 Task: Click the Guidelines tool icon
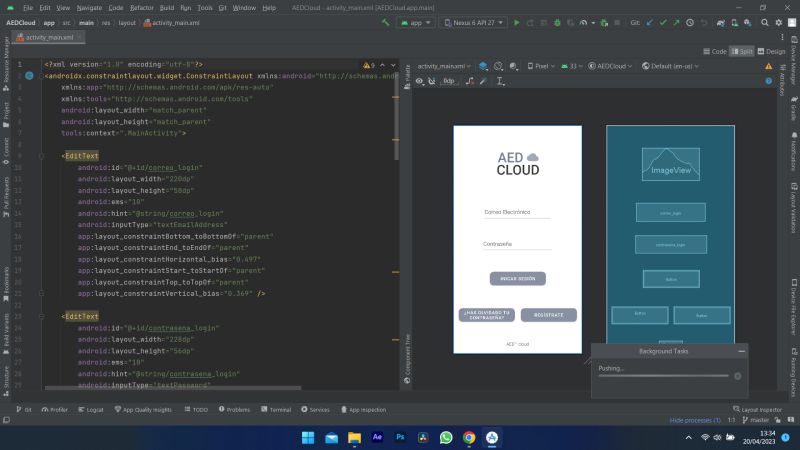(501, 81)
